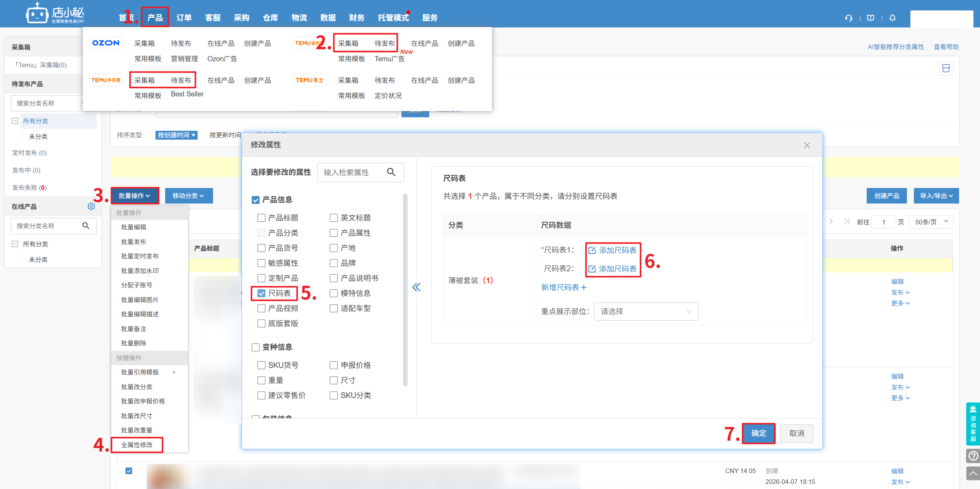
Task: Open the 订单 top navigation menu
Action: click(184, 18)
